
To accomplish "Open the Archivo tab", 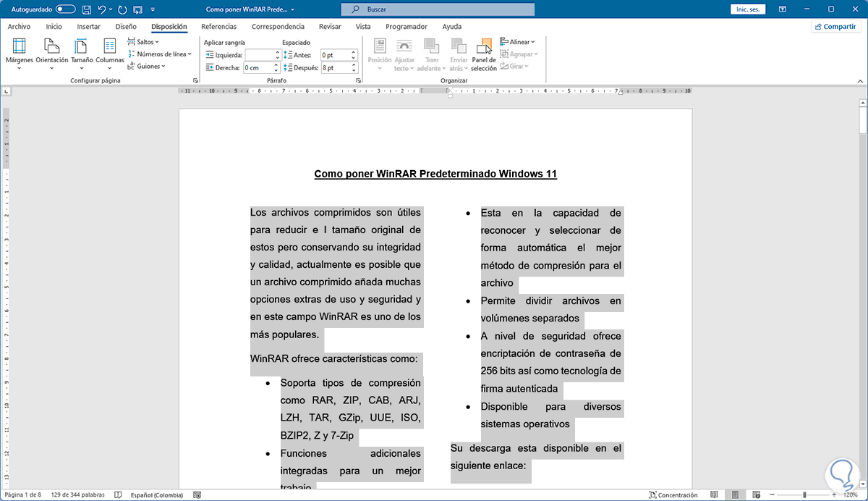I will pyautogui.click(x=20, y=27).
